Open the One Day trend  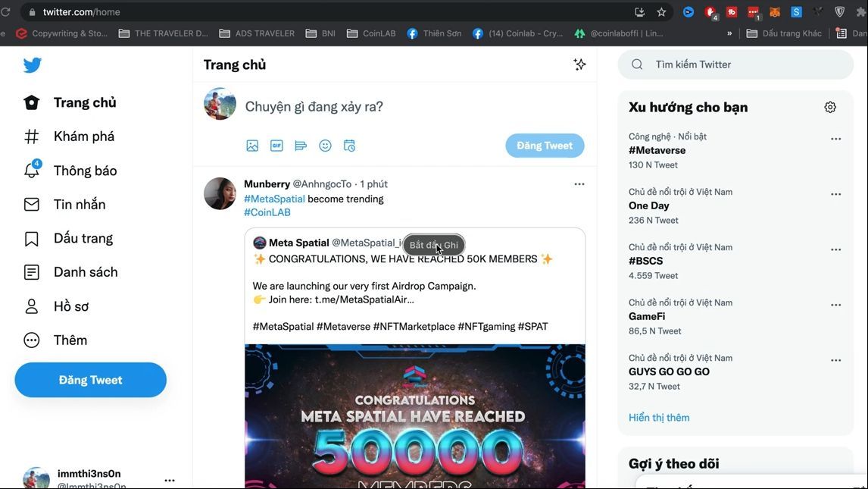tap(649, 205)
